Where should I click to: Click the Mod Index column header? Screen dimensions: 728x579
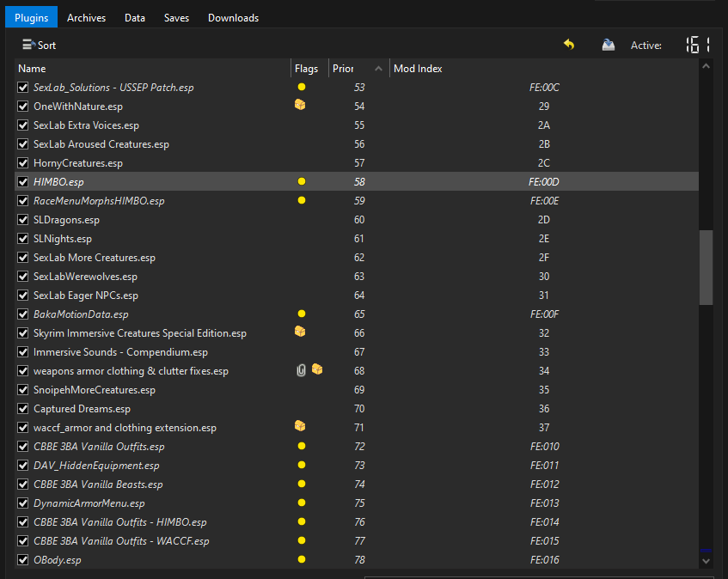click(543, 68)
